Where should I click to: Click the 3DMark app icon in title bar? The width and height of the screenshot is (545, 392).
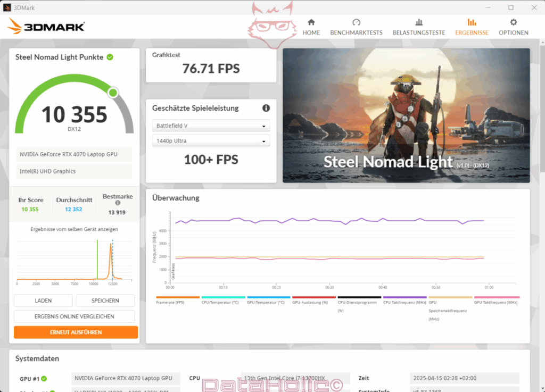tap(6, 7)
